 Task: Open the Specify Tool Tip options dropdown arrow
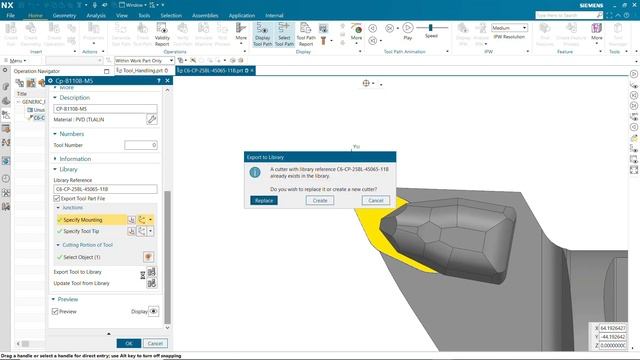(150, 231)
